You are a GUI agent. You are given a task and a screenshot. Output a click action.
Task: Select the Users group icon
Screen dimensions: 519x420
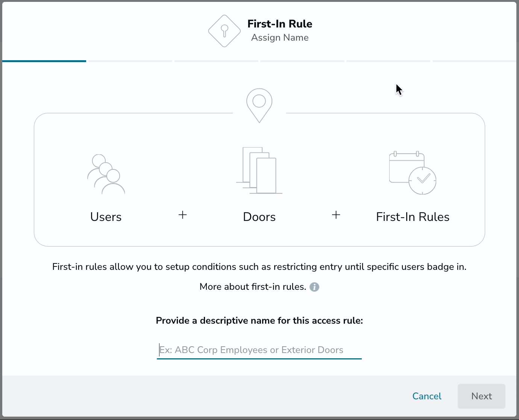click(x=106, y=174)
